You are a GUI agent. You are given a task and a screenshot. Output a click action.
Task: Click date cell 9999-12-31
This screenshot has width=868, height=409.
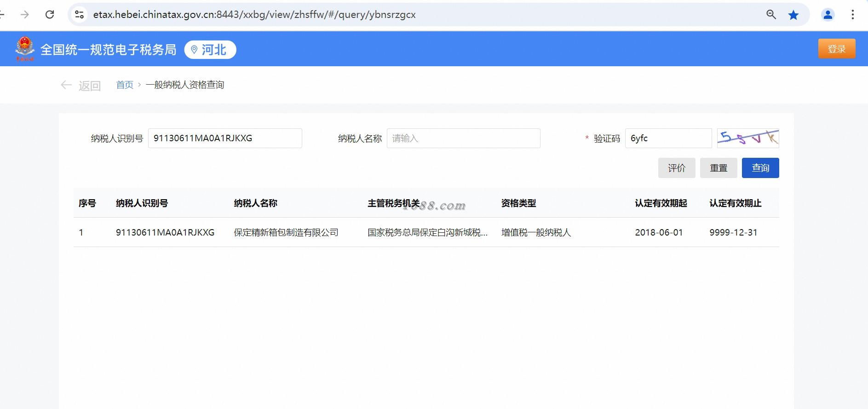pos(733,232)
